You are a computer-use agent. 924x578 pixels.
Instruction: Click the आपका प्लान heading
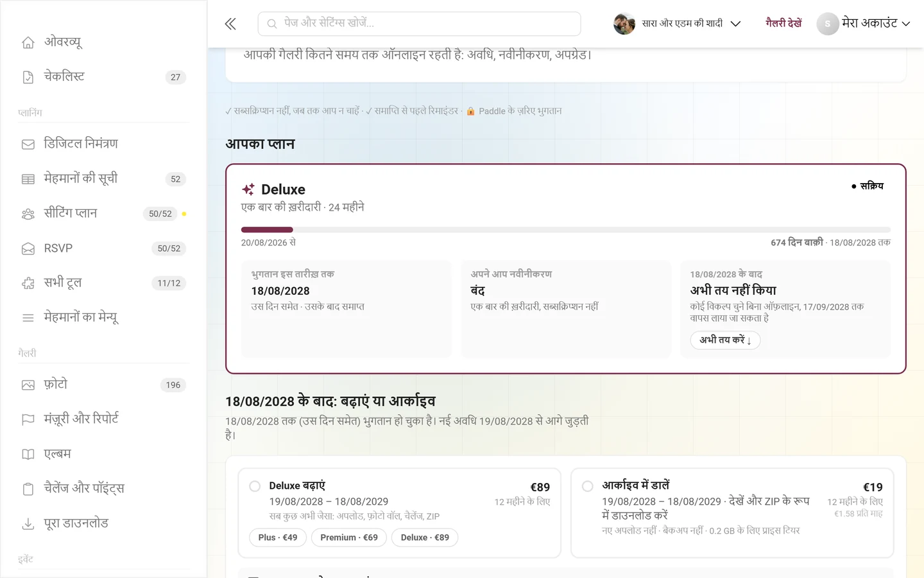click(260, 144)
